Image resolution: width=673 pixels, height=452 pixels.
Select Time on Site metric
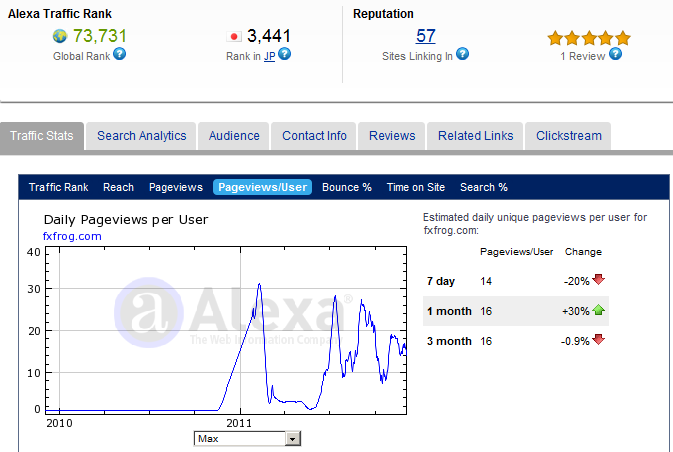pos(416,187)
